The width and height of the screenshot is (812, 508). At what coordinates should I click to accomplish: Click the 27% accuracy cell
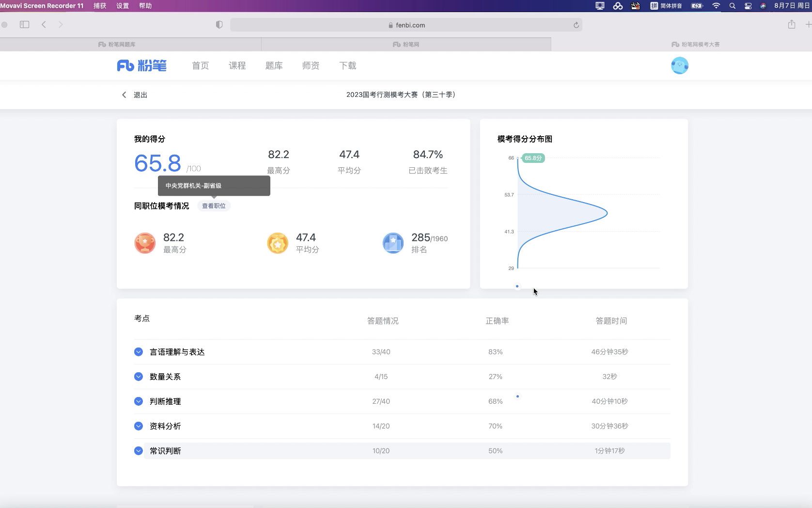(495, 377)
